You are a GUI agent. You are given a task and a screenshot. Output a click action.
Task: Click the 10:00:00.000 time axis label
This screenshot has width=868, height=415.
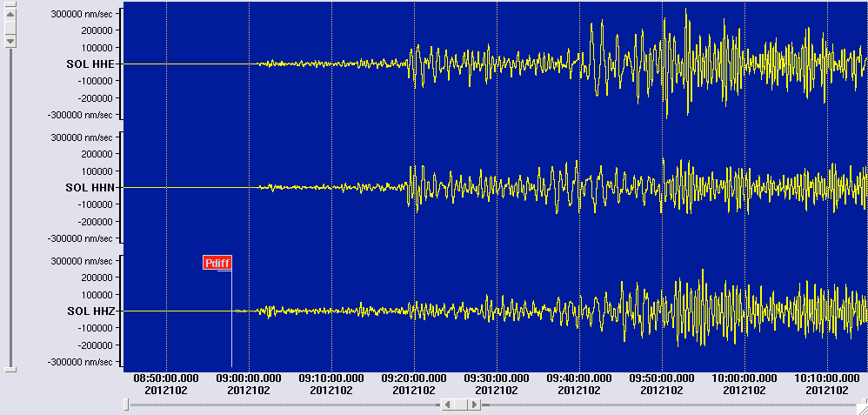[x=744, y=378]
